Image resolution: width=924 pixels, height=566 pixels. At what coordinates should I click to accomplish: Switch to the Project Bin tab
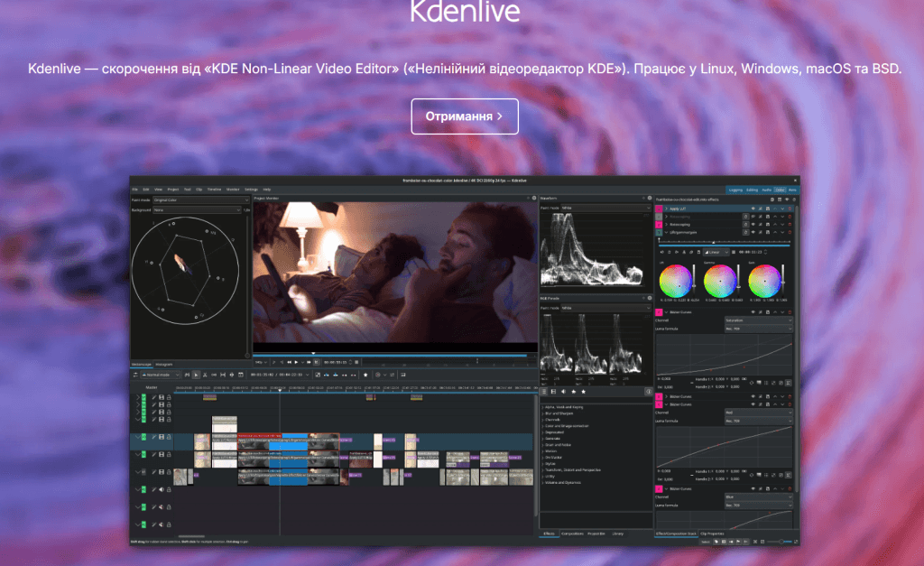coord(596,534)
